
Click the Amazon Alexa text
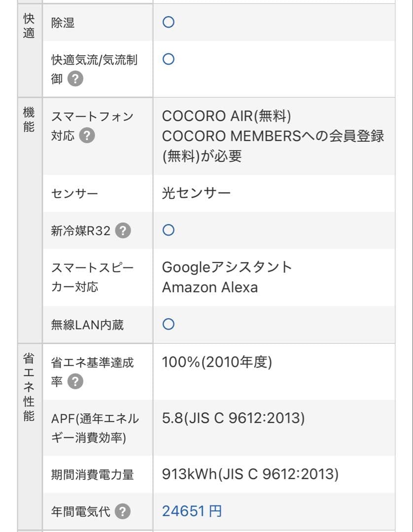pos(210,287)
